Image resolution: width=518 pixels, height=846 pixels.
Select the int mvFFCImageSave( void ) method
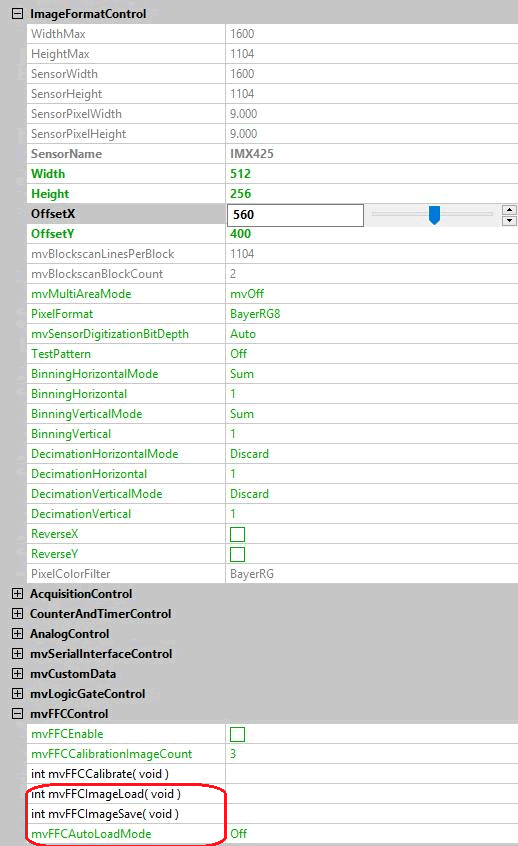point(105,814)
